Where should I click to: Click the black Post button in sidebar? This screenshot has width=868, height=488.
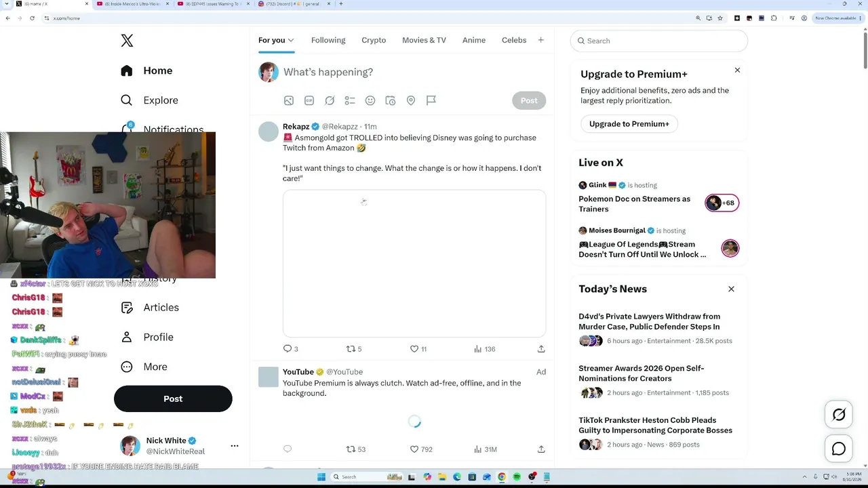(173, 399)
